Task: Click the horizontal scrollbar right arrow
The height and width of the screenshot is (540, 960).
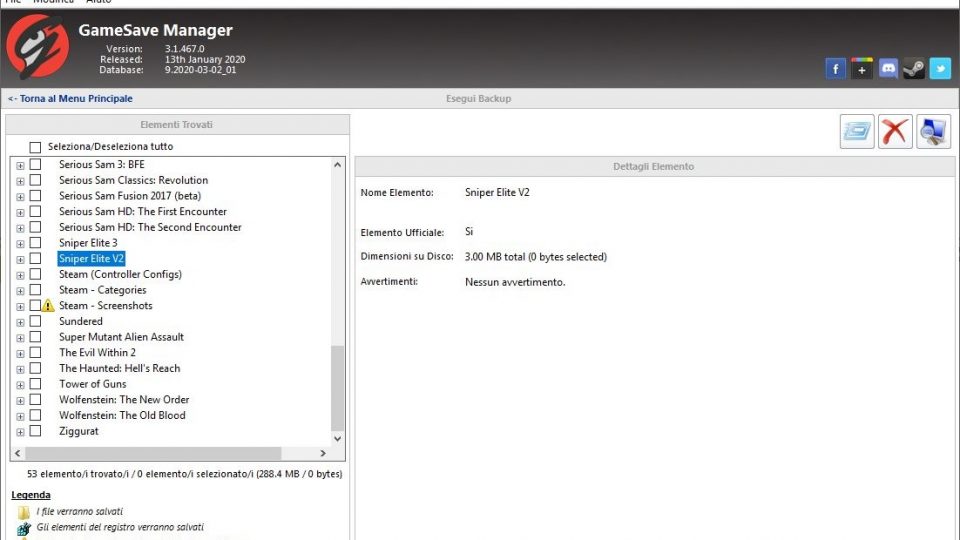Action: tap(322, 454)
